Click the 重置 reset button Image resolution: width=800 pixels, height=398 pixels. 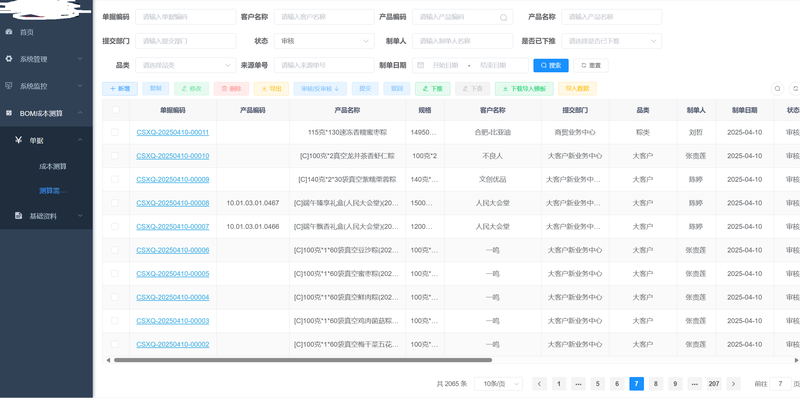(x=591, y=65)
